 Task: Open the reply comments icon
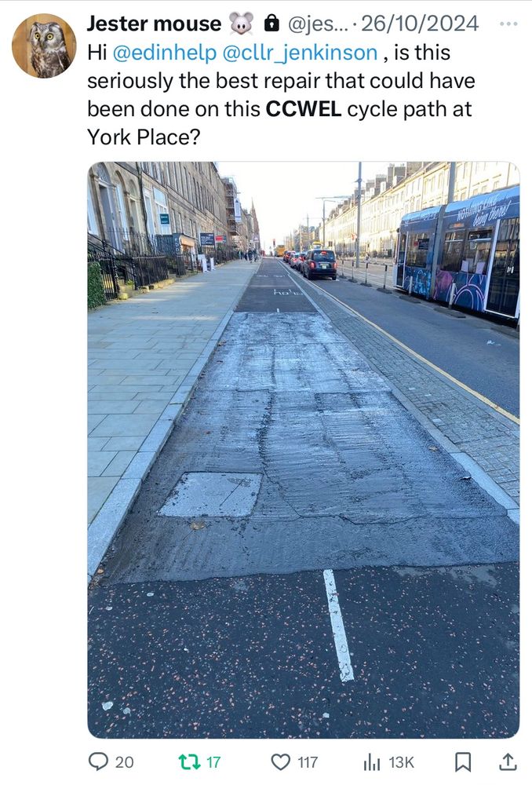pyautogui.click(x=99, y=761)
